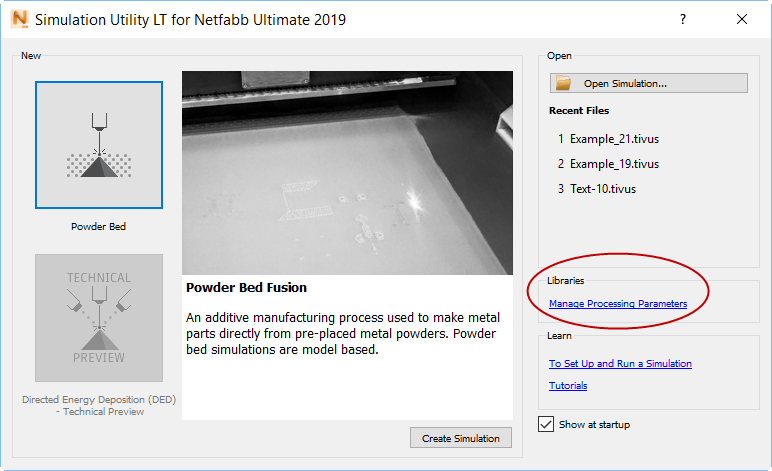Click the Directed Energy Deposition (DED) label
This screenshot has width=772, height=471.
[99, 406]
